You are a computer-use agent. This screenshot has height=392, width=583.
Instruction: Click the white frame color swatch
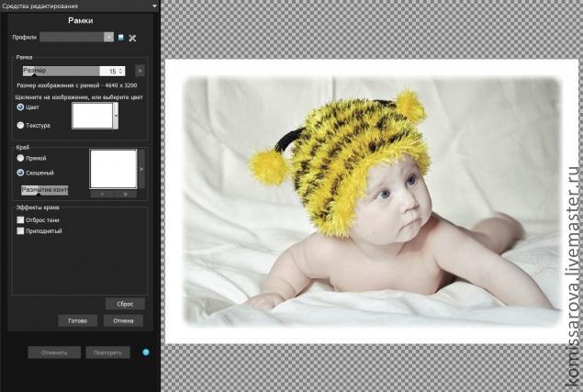coord(92,116)
